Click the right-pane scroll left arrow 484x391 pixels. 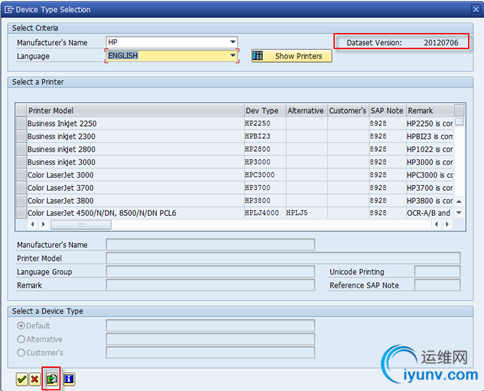coord(436,224)
